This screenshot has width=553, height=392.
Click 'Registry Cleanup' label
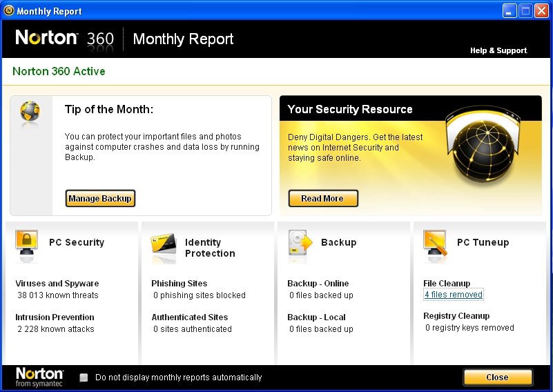pos(456,316)
